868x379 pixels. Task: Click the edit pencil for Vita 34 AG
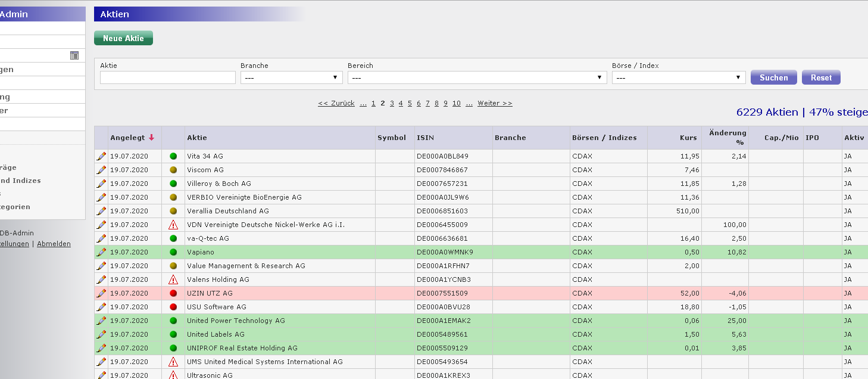click(101, 156)
